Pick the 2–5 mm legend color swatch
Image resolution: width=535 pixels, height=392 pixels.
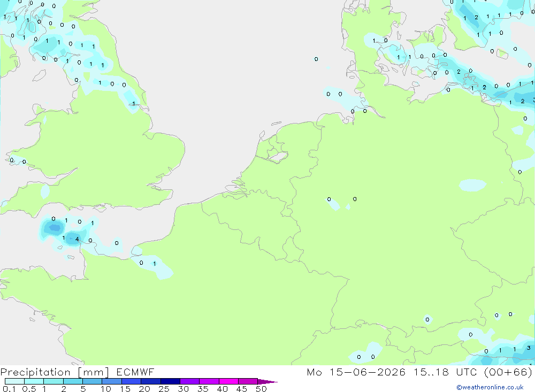coord(73,381)
